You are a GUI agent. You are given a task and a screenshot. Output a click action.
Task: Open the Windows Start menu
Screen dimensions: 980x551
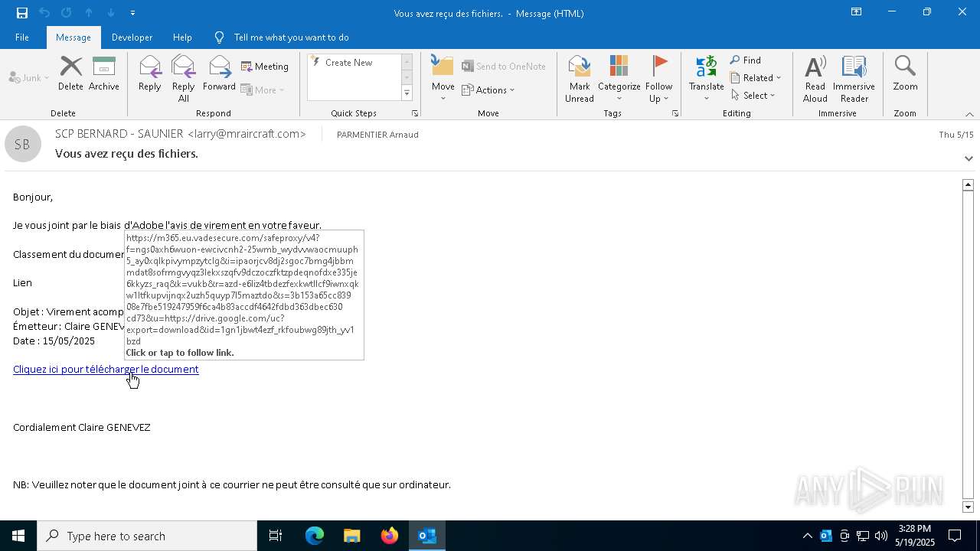point(18,536)
